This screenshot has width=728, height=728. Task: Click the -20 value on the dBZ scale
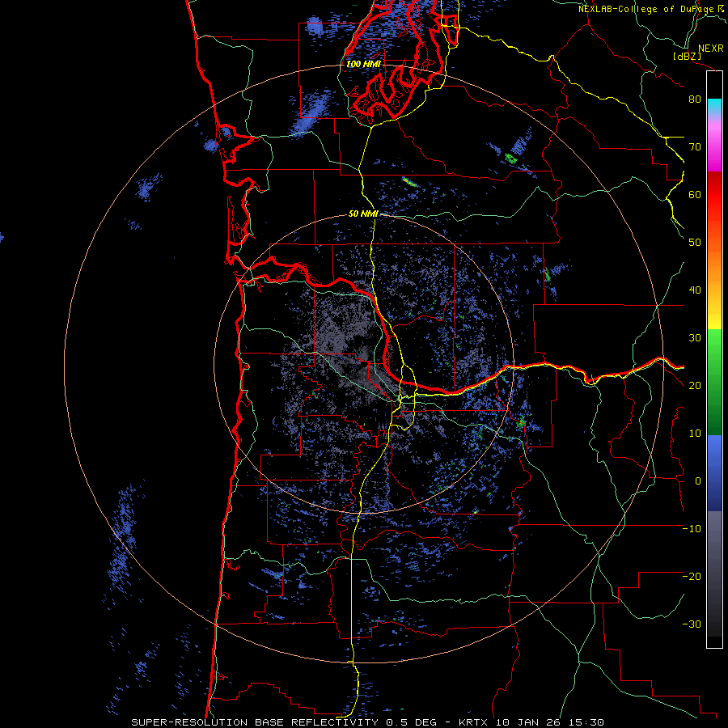[x=692, y=576]
